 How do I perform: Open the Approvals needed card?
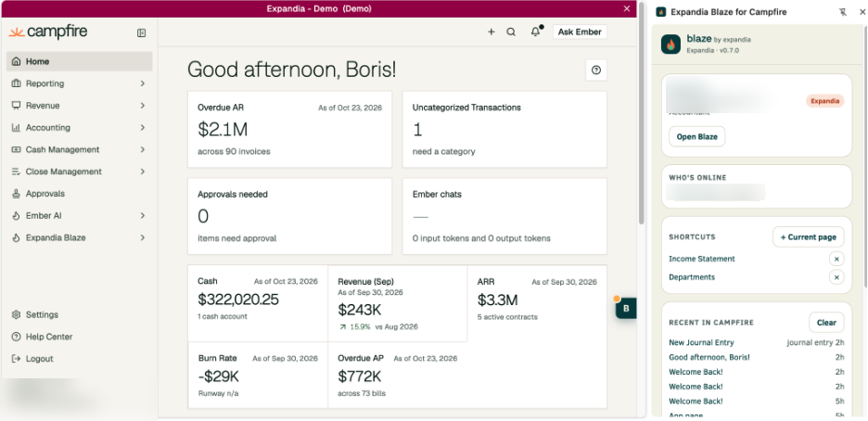pyautogui.click(x=289, y=216)
